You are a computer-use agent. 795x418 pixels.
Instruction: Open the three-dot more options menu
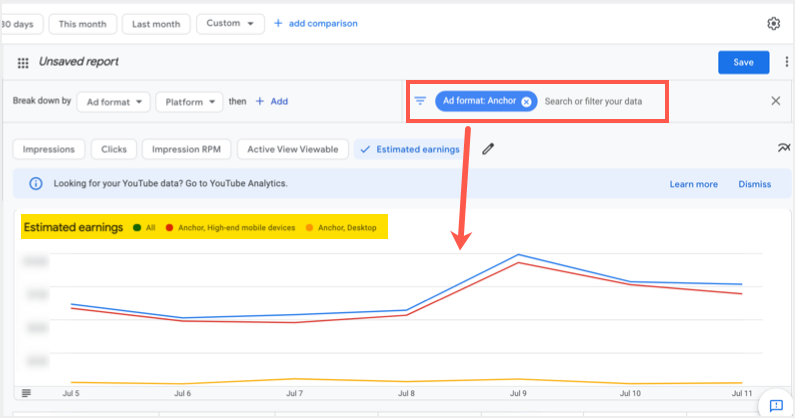coord(786,62)
